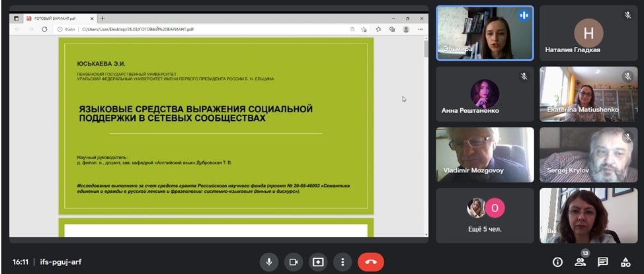Turn off the camera
Screen dimensions: 644x274
(293, 261)
